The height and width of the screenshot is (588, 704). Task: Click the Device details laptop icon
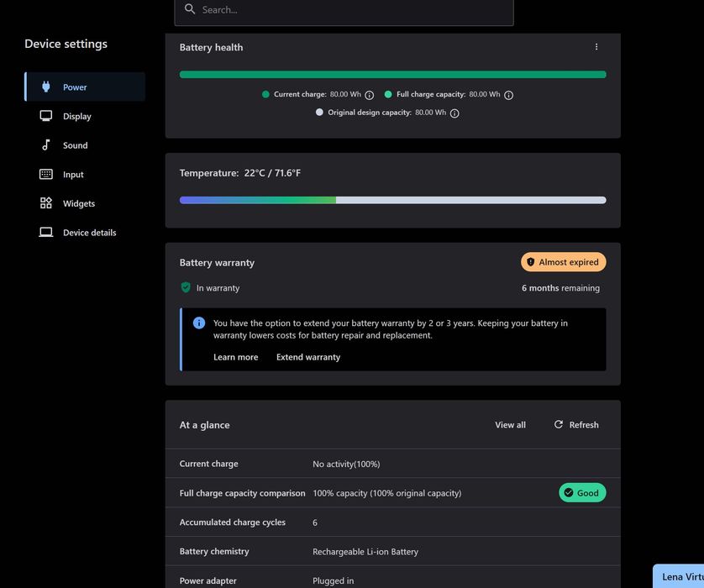[46, 232]
